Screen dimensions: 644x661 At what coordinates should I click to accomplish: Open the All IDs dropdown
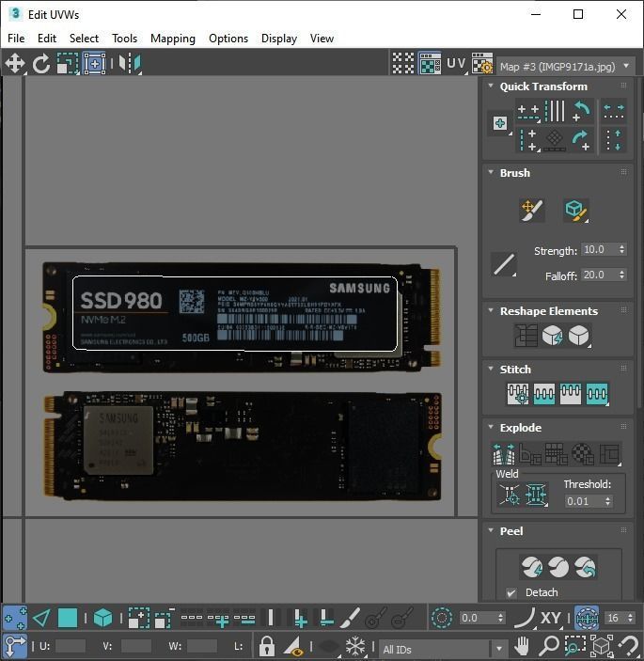tap(443, 649)
